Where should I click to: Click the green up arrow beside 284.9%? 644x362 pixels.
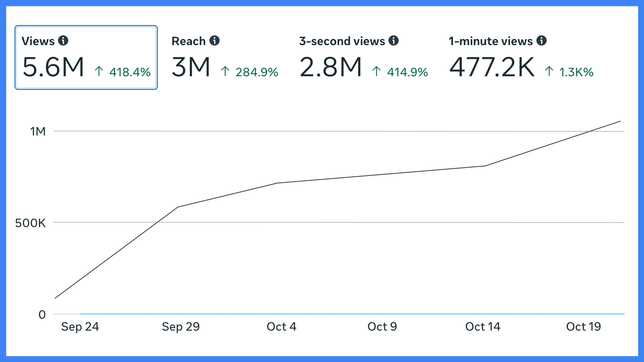(x=225, y=71)
